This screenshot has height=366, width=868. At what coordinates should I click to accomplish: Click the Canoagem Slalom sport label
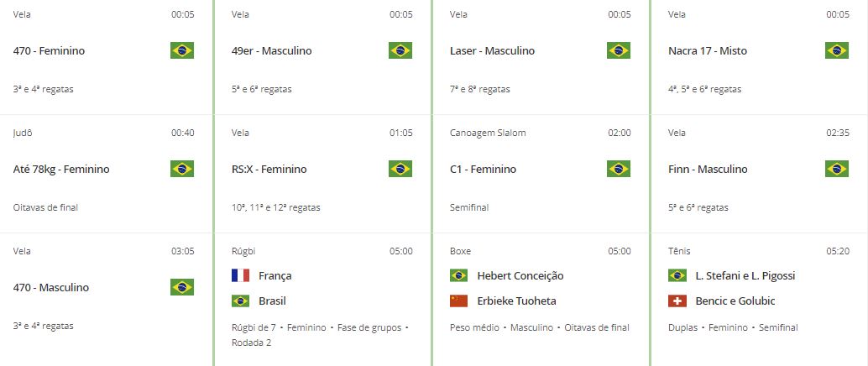tap(488, 133)
